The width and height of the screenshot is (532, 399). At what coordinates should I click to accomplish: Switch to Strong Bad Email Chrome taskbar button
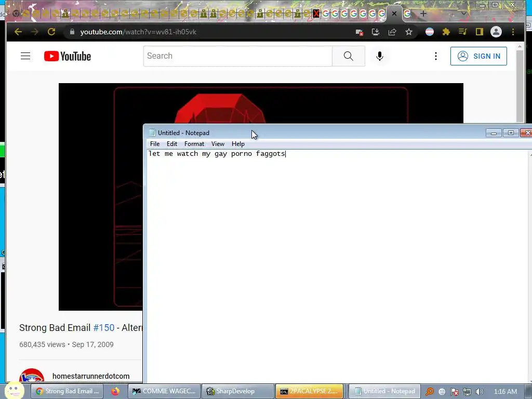(x=68, y=391)
